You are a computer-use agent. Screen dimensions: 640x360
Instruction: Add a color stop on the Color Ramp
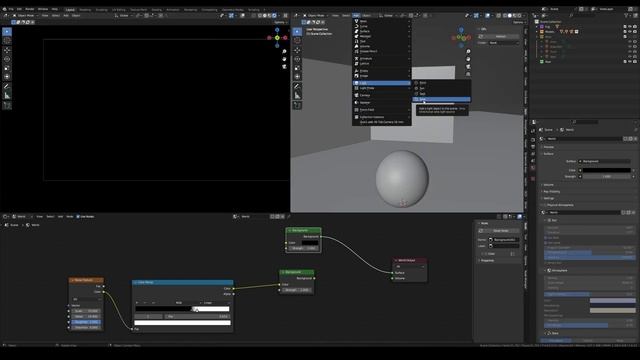[137, 303]
